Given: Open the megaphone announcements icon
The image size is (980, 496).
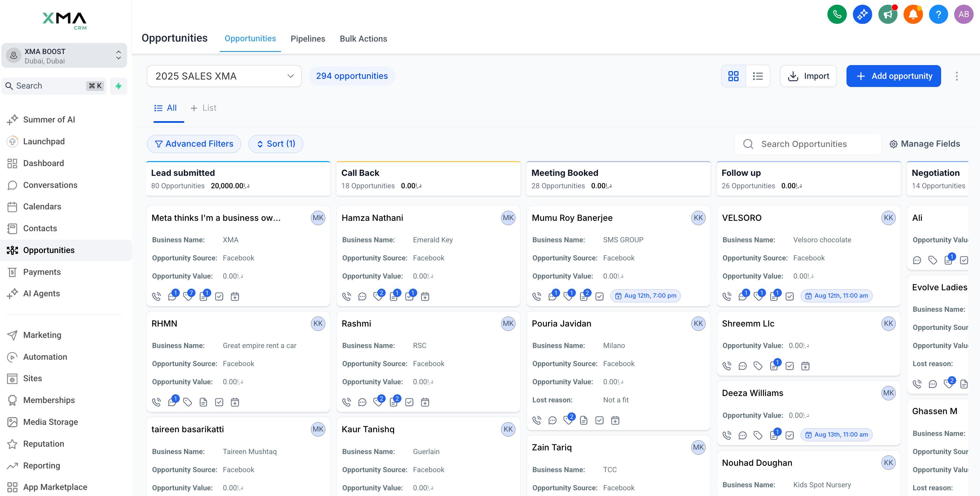Looking at the screenshot, I should (x=888, y=14).
